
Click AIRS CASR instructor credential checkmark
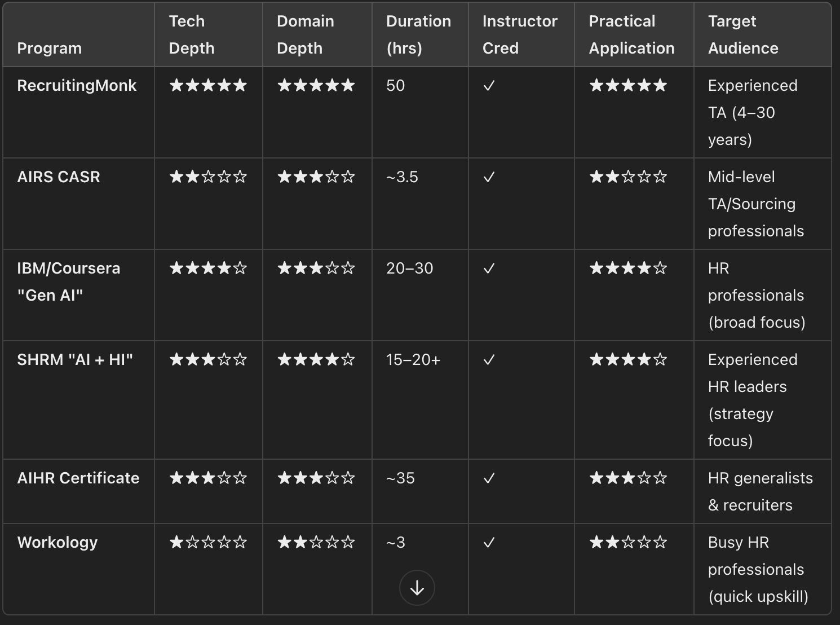pyautogui.click(x=489, y=177)
